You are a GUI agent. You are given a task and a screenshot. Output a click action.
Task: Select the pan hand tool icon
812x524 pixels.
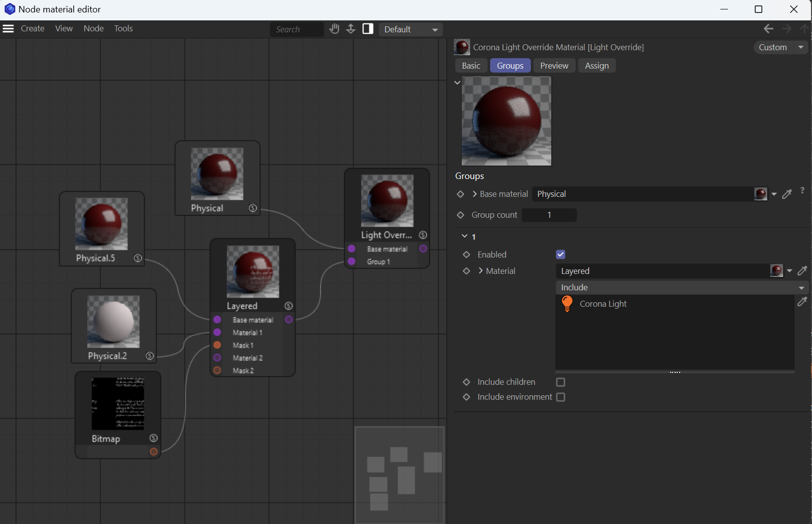[334, 29]
